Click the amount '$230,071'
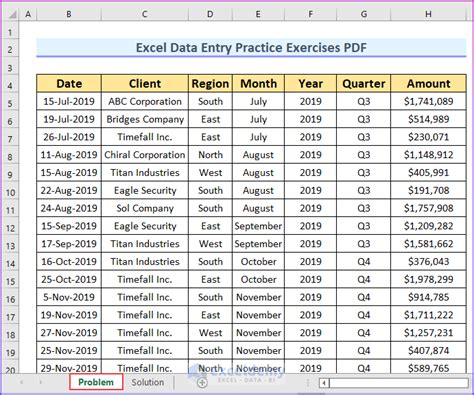 coord(428,137)
